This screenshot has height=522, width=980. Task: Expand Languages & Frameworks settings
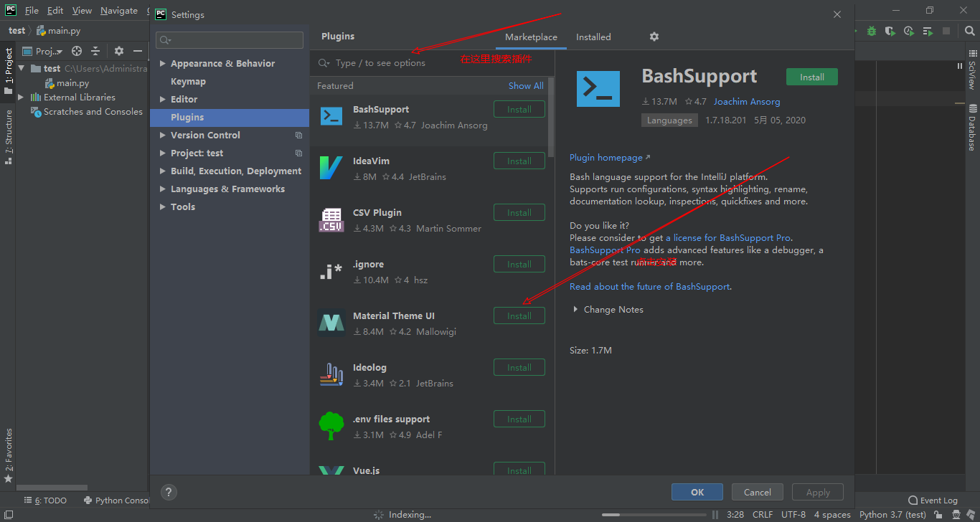coord(163,189)
